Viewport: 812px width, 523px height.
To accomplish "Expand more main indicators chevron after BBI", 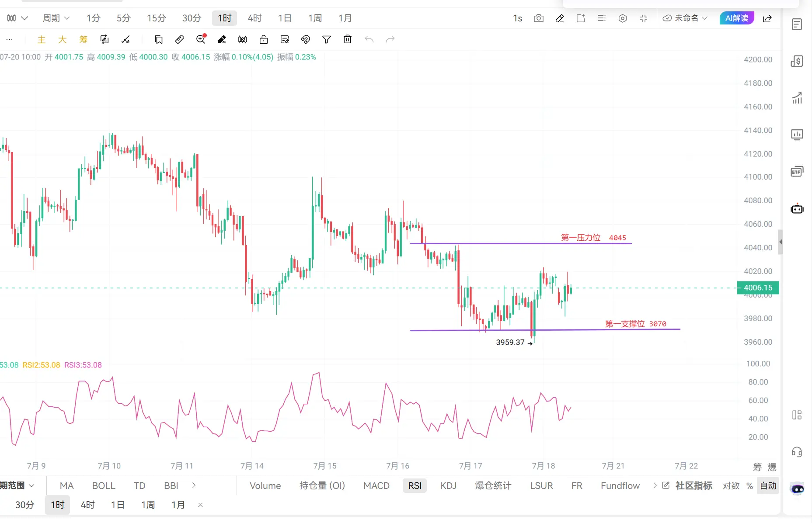I will pyautogui.click(x=194, y=485).
